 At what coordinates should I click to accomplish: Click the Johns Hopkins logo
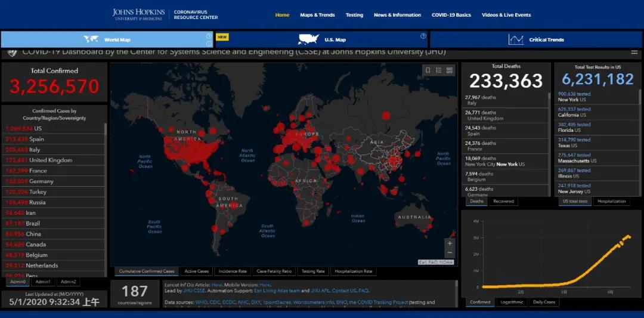pyautogui.click(x=138, y=15)
